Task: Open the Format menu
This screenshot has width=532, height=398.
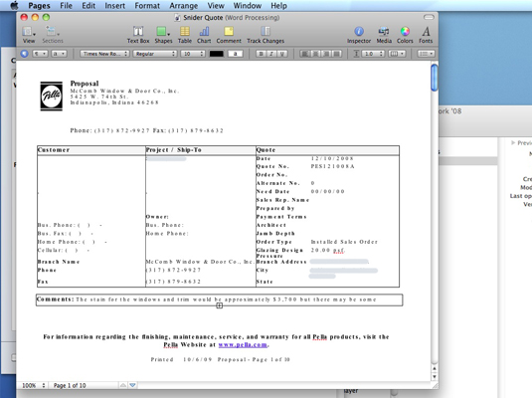Action: click(147, 5)
